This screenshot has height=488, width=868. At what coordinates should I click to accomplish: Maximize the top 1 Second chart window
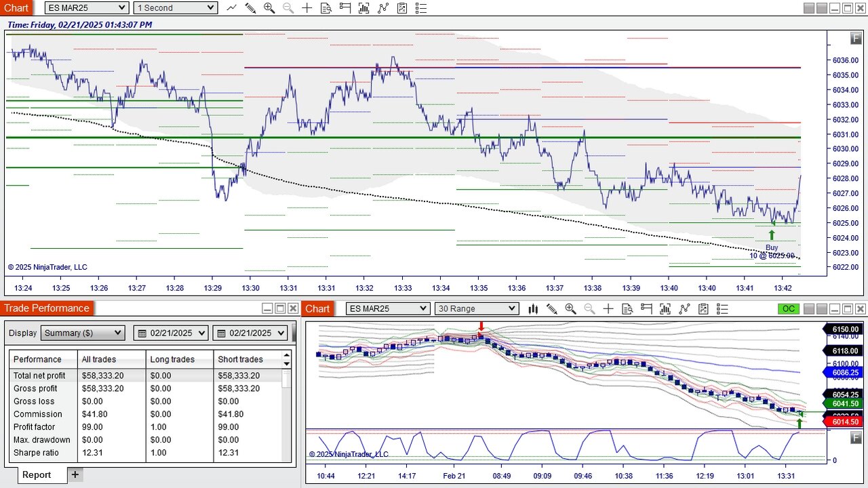[848, 8]
